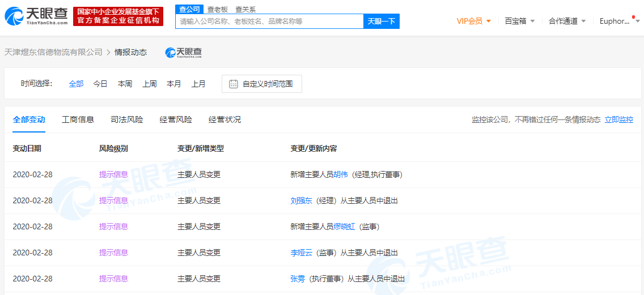
Task: Click the company name search input field
Action: pyautogui.click(x=269, y=22)
